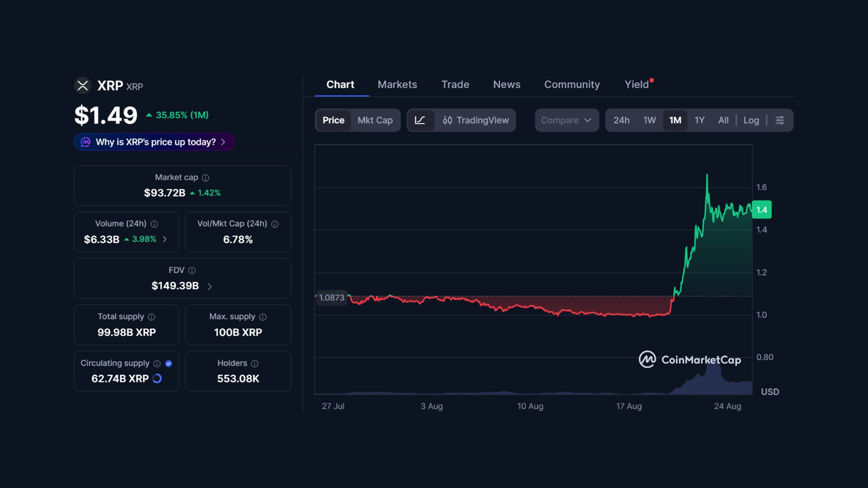
Task: Open the Community tab
Action: pyautogui.click(x=572, y=84)
